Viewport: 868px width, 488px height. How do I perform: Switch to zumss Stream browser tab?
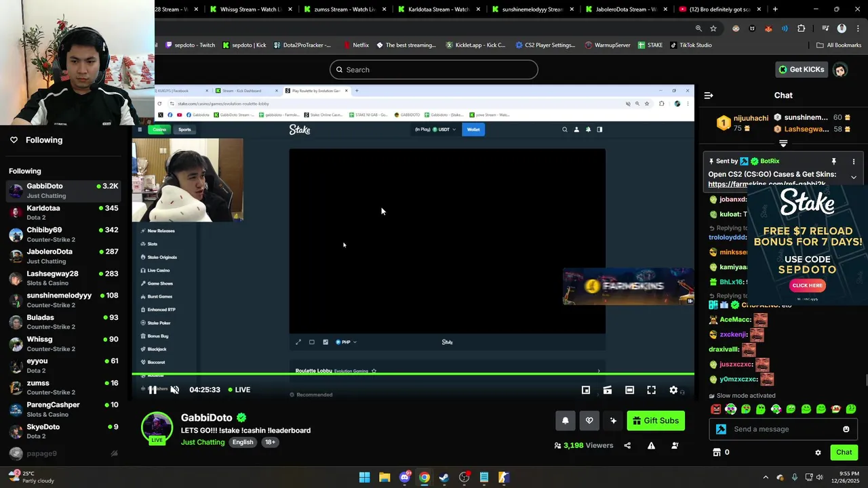coord(344,9)
